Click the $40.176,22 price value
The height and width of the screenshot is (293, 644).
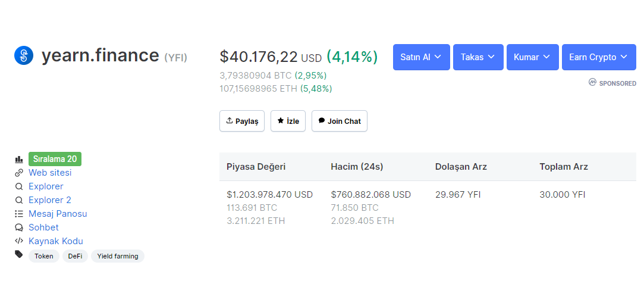coord(258,57)
